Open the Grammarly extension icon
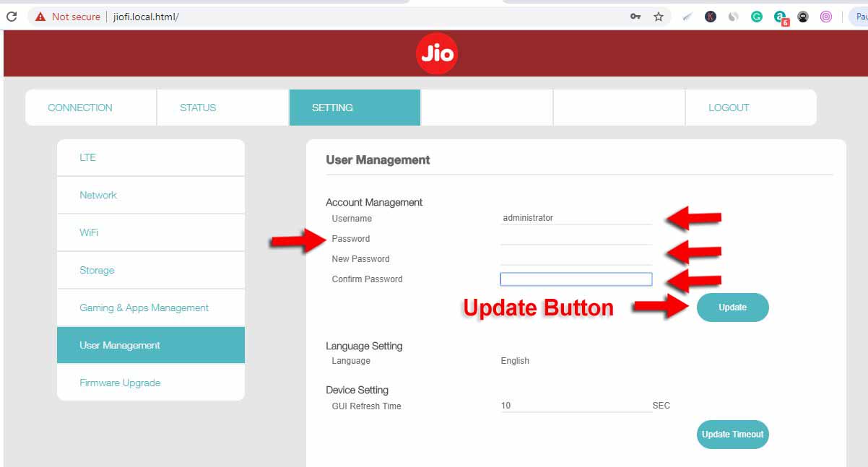The image size is (868, 467). point(757,16)
